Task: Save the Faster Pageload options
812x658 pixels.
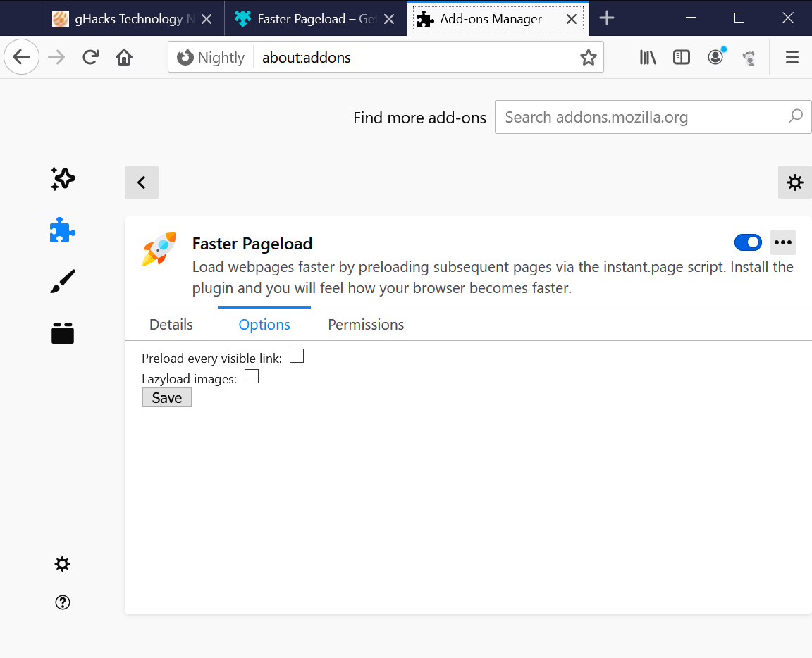Action: (166, 397)
